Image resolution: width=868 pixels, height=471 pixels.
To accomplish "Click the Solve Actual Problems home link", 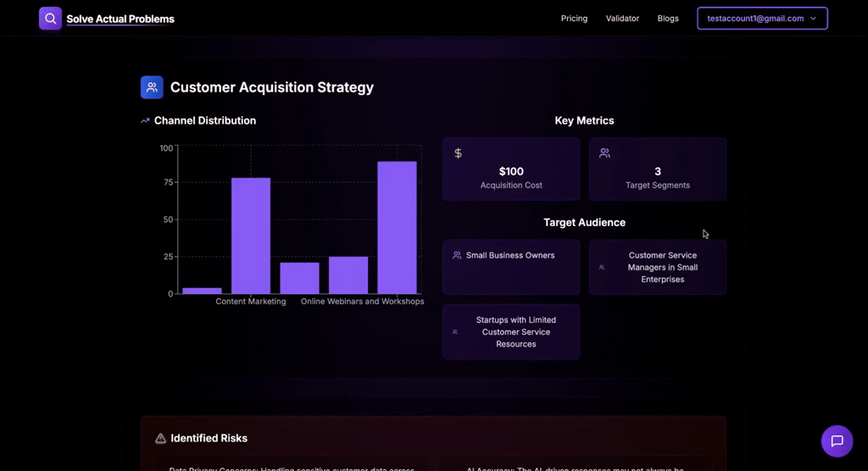I will 120,19.
